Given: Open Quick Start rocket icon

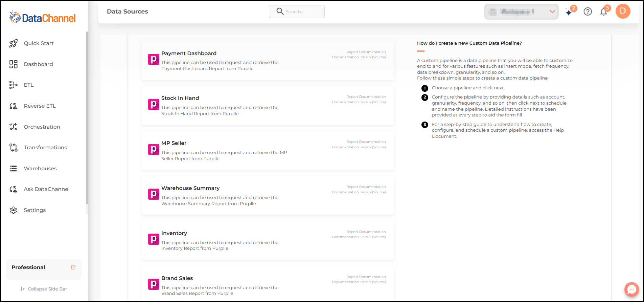Looking at the screenshot, I should point(13,43).
